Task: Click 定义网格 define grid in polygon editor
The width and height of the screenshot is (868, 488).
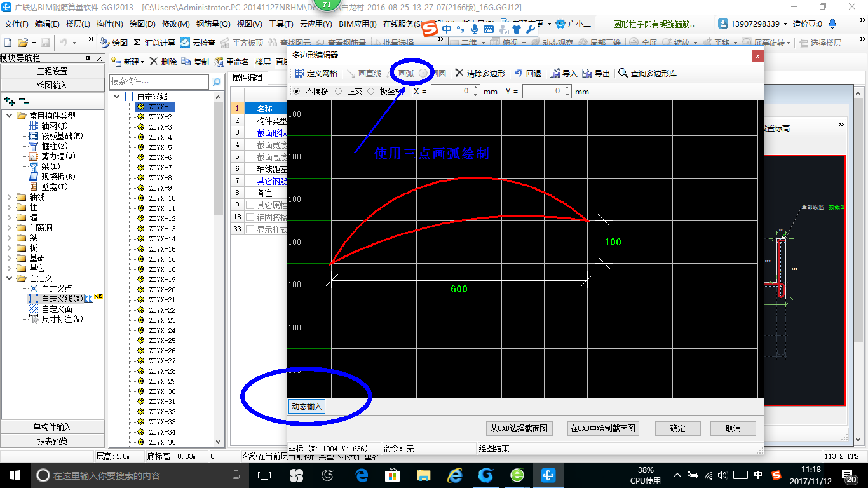Action: click(316, 73)
